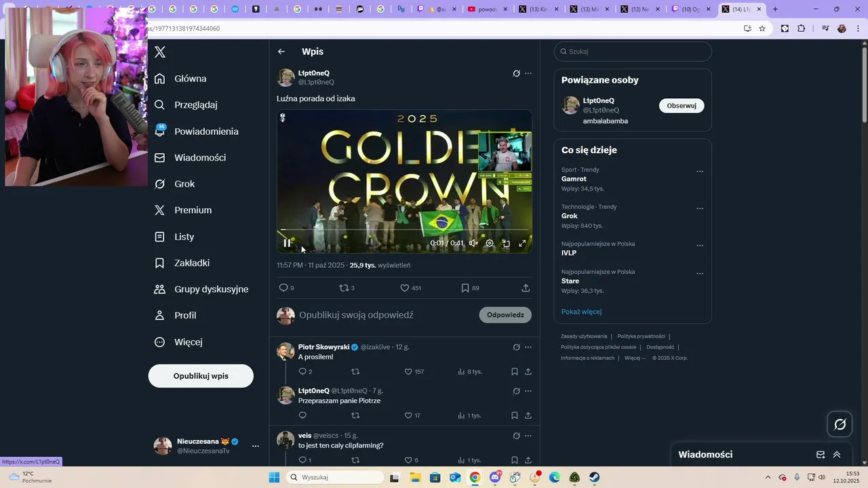Viewport: 868px width, 488px height.
Task: Open Grok in sidebar
Action: [x=175, y=184]
